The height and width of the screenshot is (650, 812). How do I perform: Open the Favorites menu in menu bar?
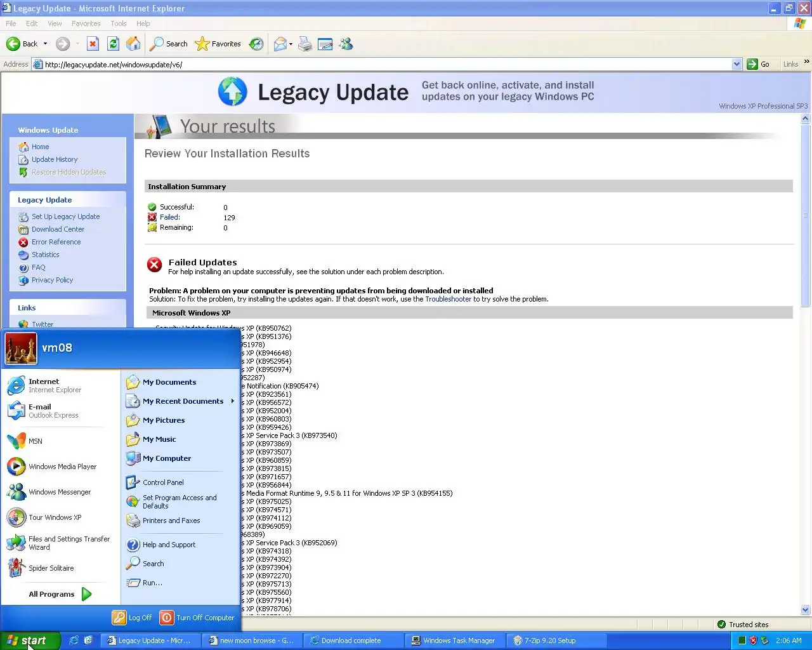(86, 23)
